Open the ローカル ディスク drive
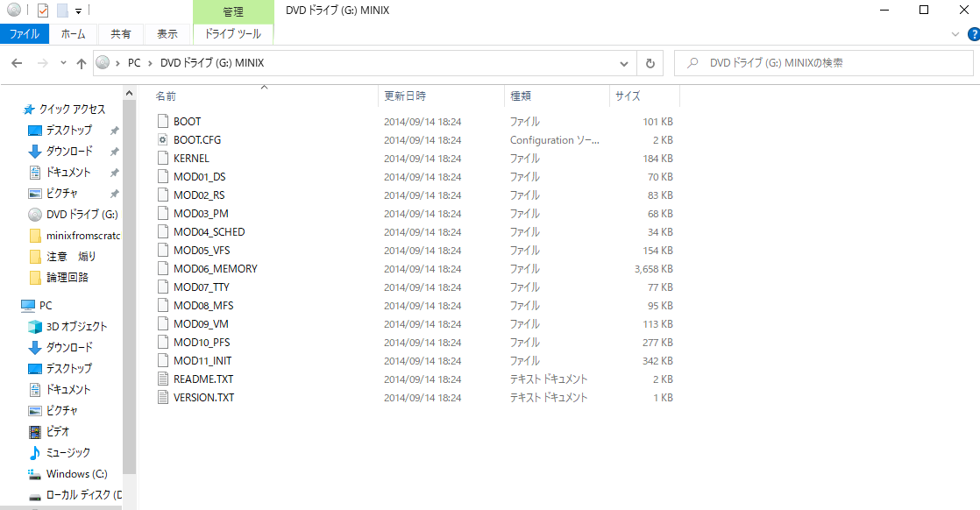The width and height of the screenshot is (980, 510). (83, 495)
